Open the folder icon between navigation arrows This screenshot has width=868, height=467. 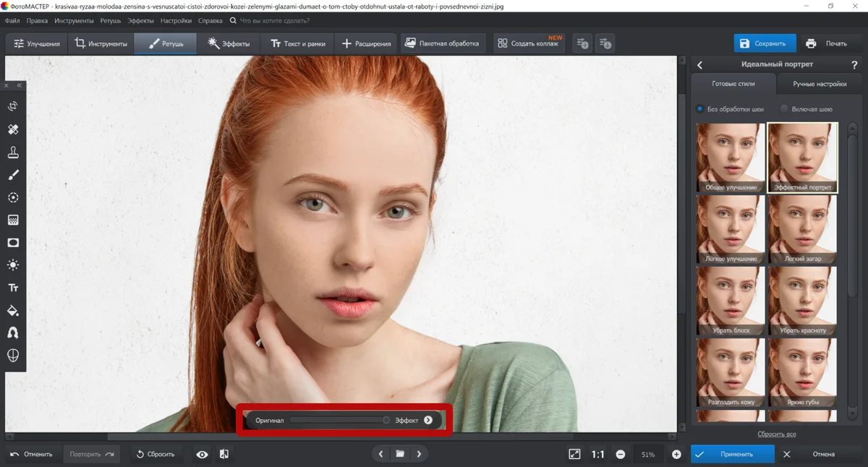pos(400,454)
